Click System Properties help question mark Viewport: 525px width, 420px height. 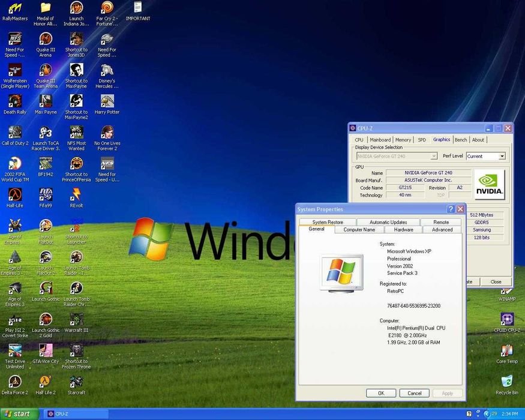[x=451, y=209]
